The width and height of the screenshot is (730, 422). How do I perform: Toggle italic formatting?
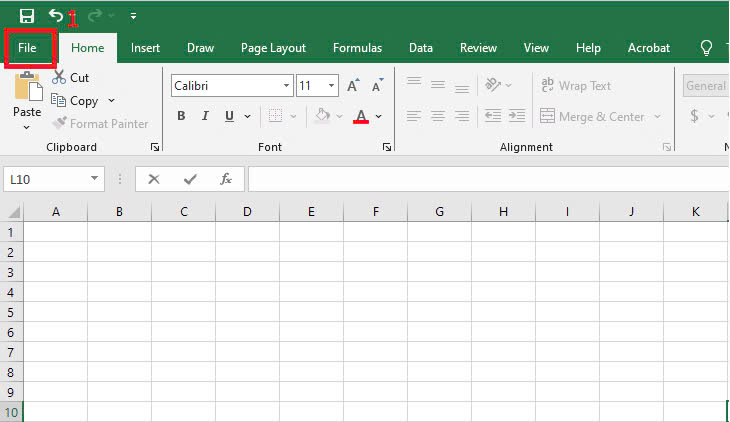click(x=205, y=116)
